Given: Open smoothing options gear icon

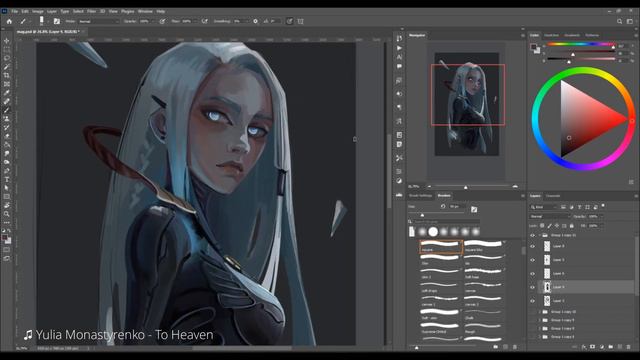Looking at the screenshot, I should coord(256,21).
